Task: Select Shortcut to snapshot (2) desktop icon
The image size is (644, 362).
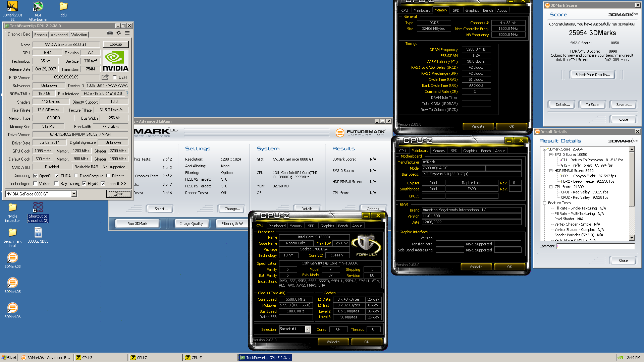Action: coord(38,213)
